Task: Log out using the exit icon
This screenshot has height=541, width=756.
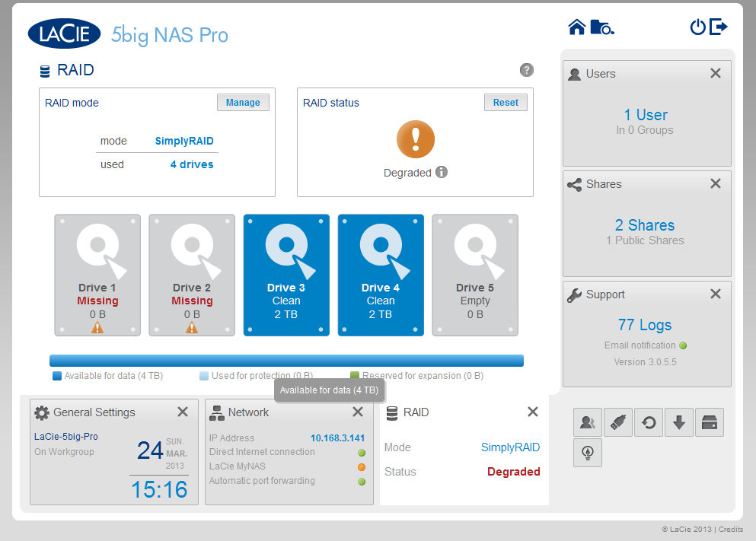Action: pos(719,27)
